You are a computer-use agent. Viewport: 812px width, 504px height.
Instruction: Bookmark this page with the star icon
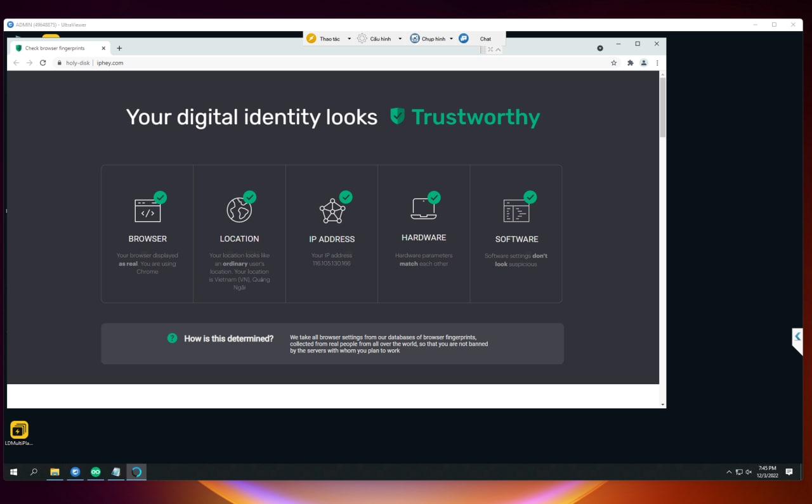pos(613,63)
